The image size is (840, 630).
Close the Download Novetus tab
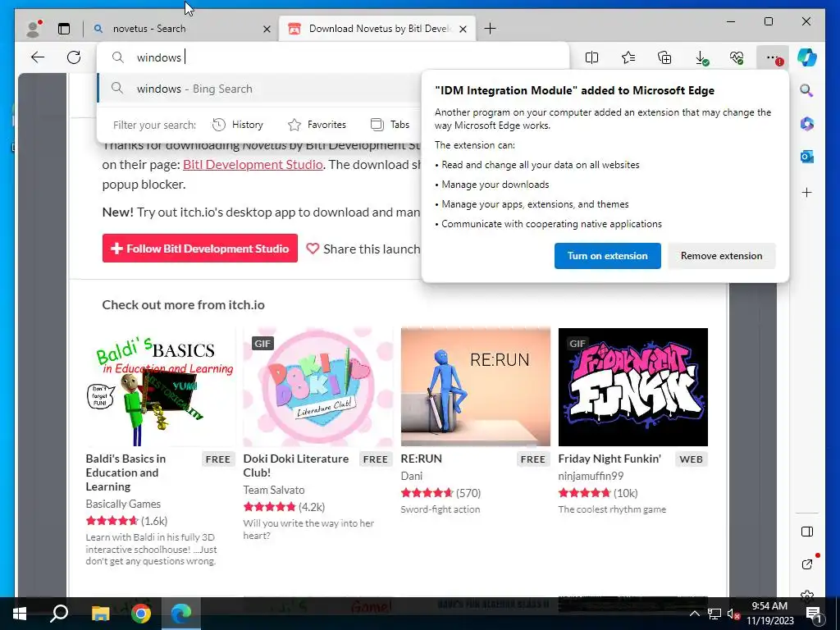pyautogui.click(x=463, y=29)
